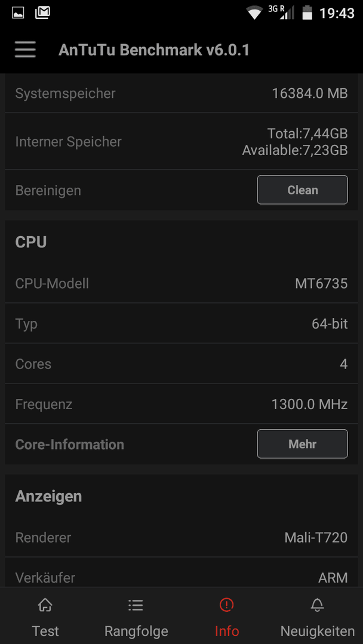Open the picture notification icon
The image size is (363, 644).
click(18, 13)
